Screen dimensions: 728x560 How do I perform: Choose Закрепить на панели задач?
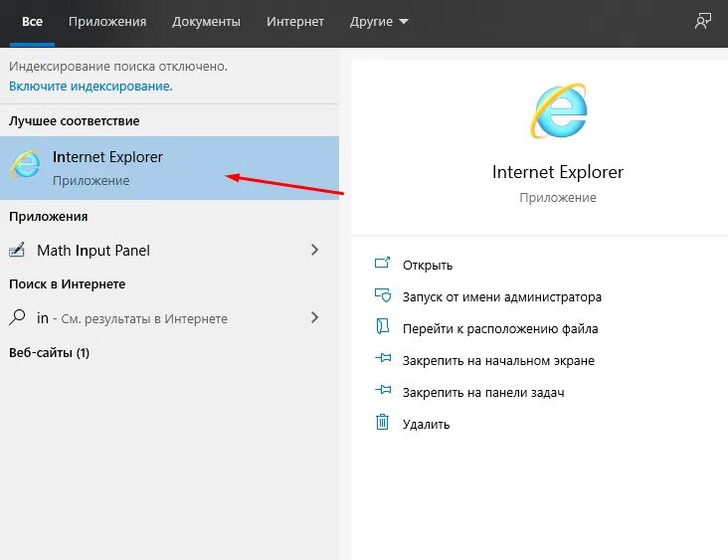483,392
